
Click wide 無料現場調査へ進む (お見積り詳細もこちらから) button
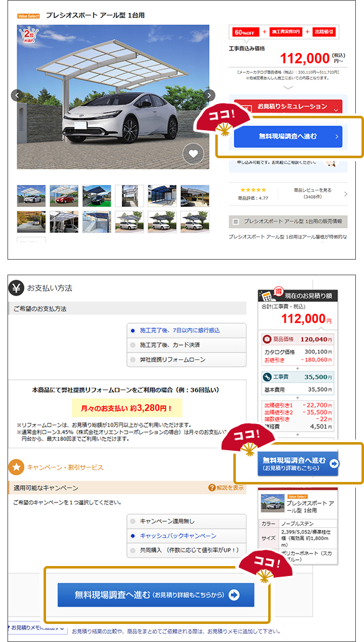tap(156, 595)
